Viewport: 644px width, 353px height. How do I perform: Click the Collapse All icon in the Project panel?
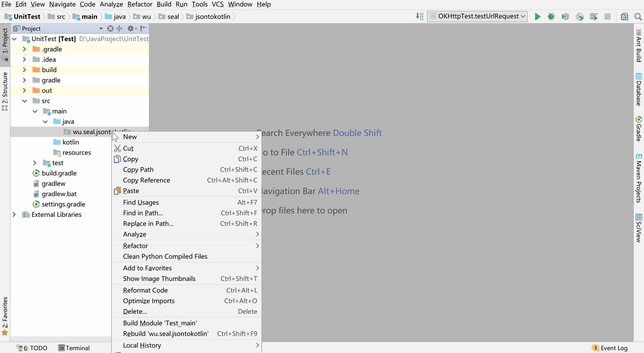[x=119, y=28]
